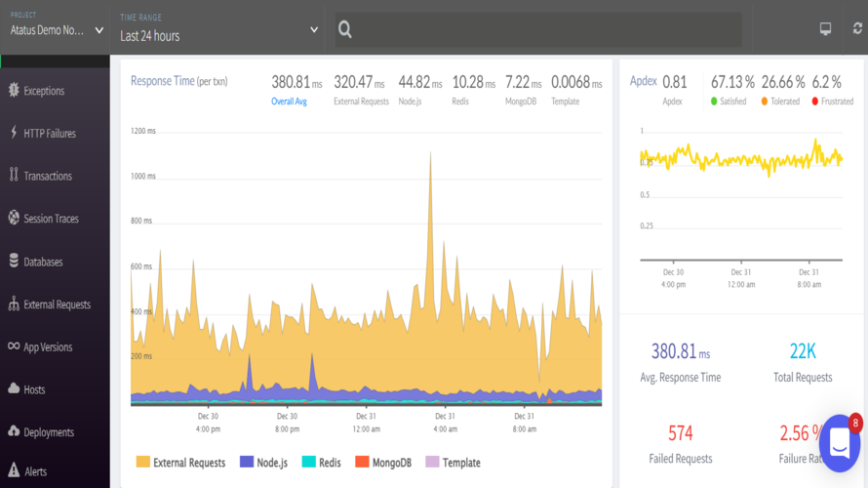The image size is (868, 488).
Task: Toggle External Requests series in legend
Action: (x=181, y=463)
